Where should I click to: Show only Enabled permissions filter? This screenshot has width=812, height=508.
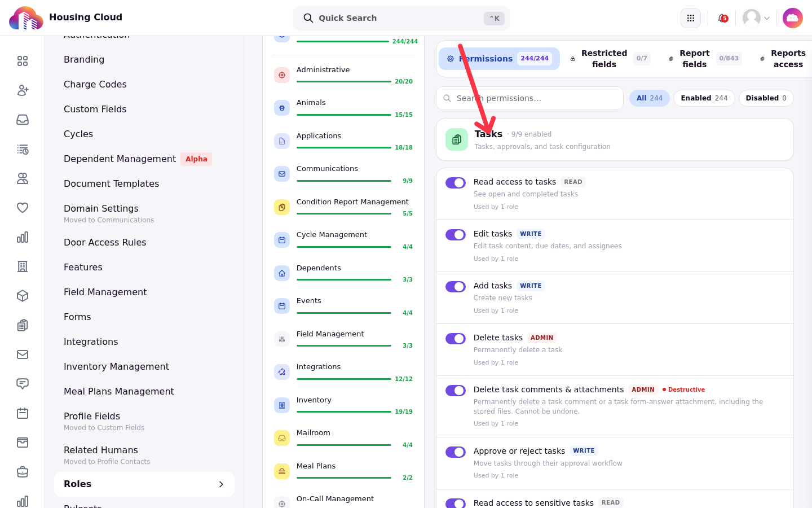704,98
